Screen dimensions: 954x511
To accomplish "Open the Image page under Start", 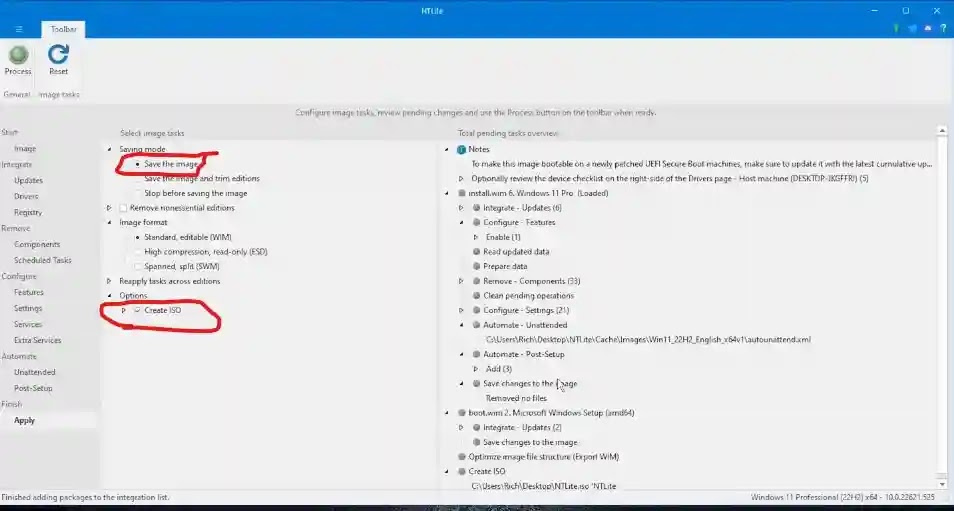I will click(x=25, y=148).
